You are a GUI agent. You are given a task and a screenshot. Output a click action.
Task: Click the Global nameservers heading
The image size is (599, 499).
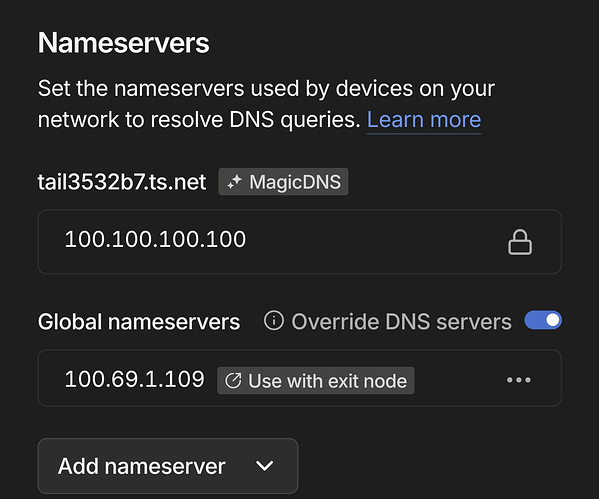tap(139, 322)
